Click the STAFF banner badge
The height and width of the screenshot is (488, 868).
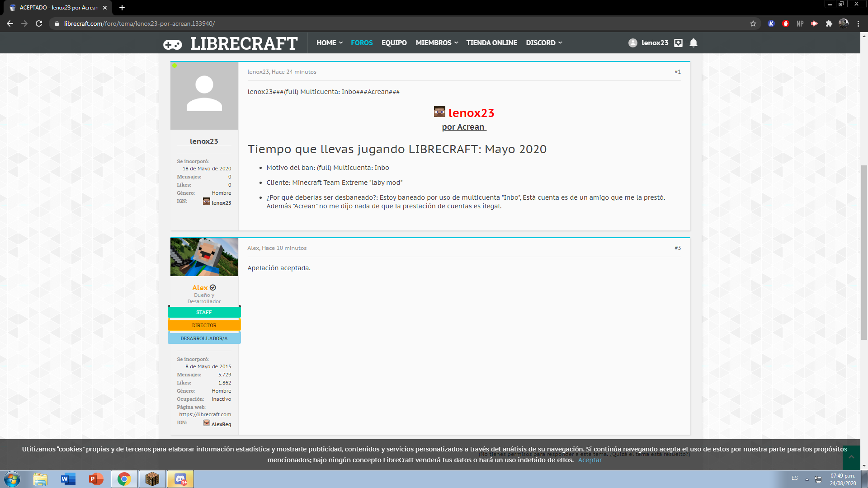pos(204,312)
